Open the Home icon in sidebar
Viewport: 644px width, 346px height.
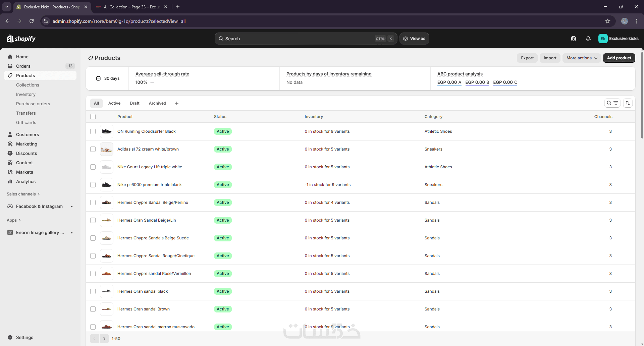[x=10, y=57]
